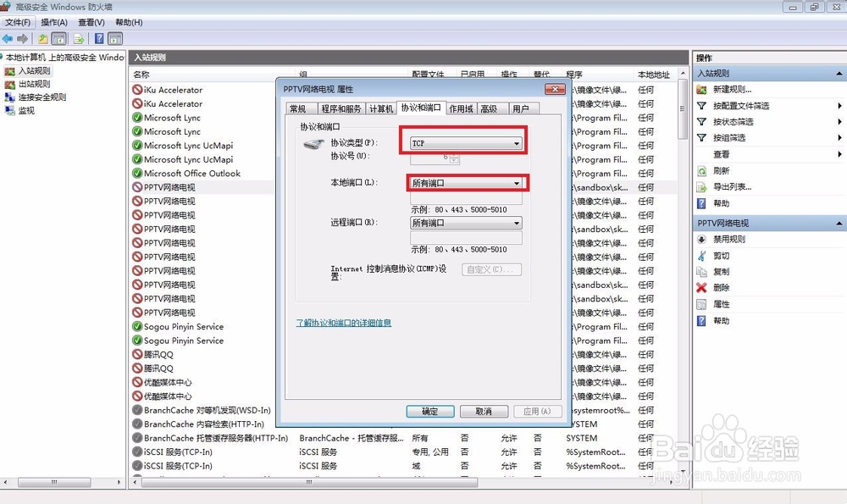
Task: Open the Remote port (远程端口) dropdown
Action: tap(466, 223)
